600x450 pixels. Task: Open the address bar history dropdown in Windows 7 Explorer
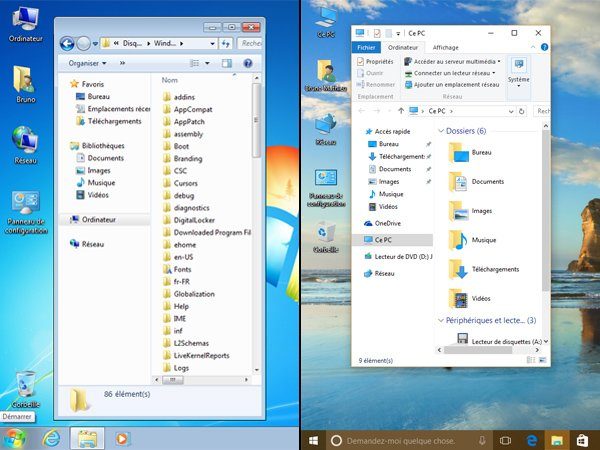pos(212,44)
